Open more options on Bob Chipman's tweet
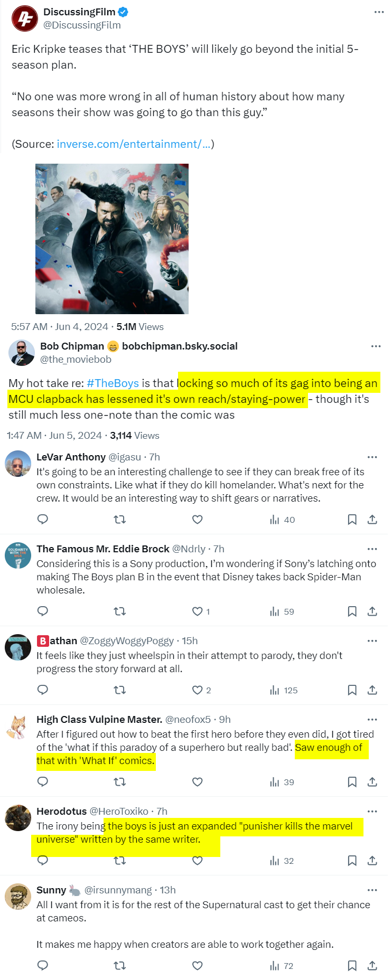Screen dimensions: 392x980 [376, 346]
